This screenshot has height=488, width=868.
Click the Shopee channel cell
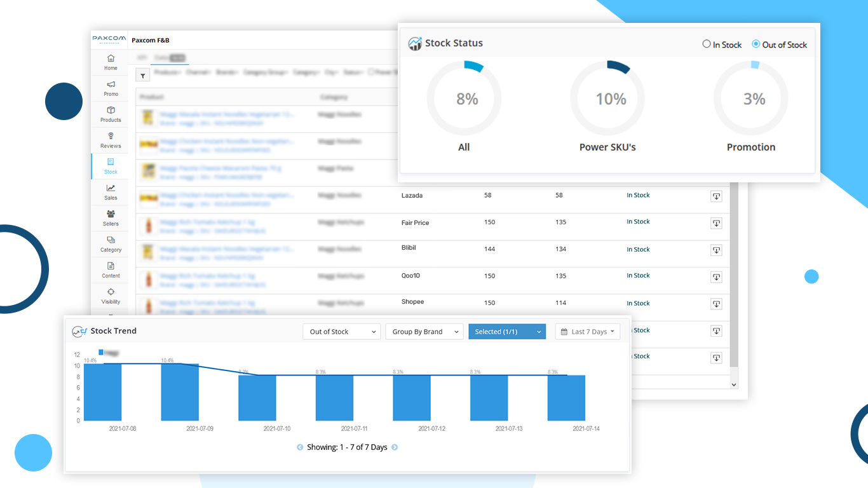(x=412, y=302)
